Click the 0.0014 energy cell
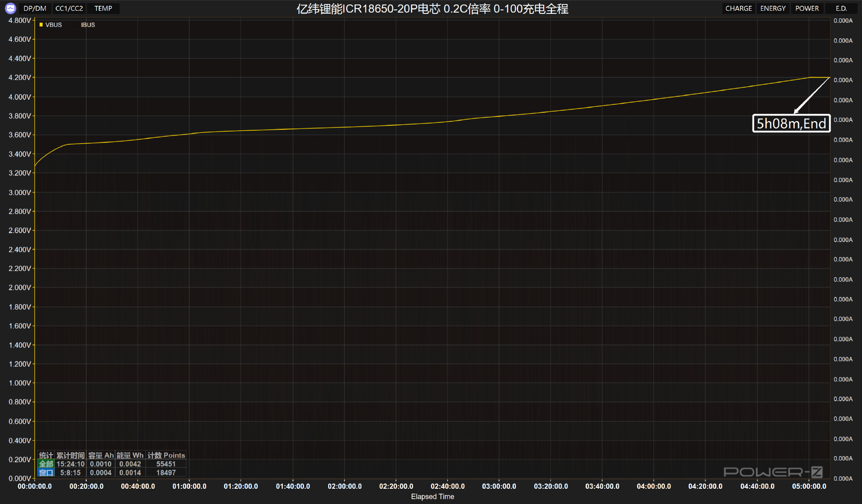 click(x=130, y=473)
